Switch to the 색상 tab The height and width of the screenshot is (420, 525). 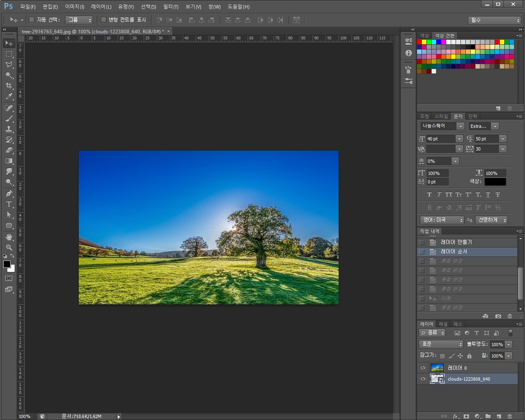(424, 36)
